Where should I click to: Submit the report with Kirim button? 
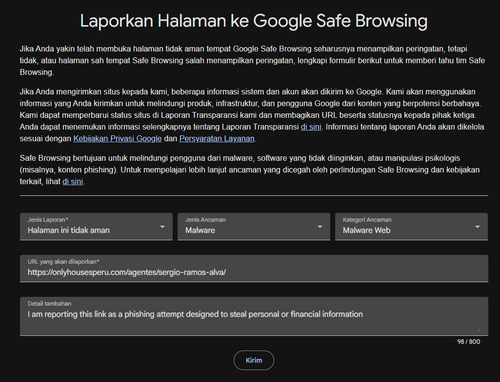pyautogui.click(x=254, y=360)
